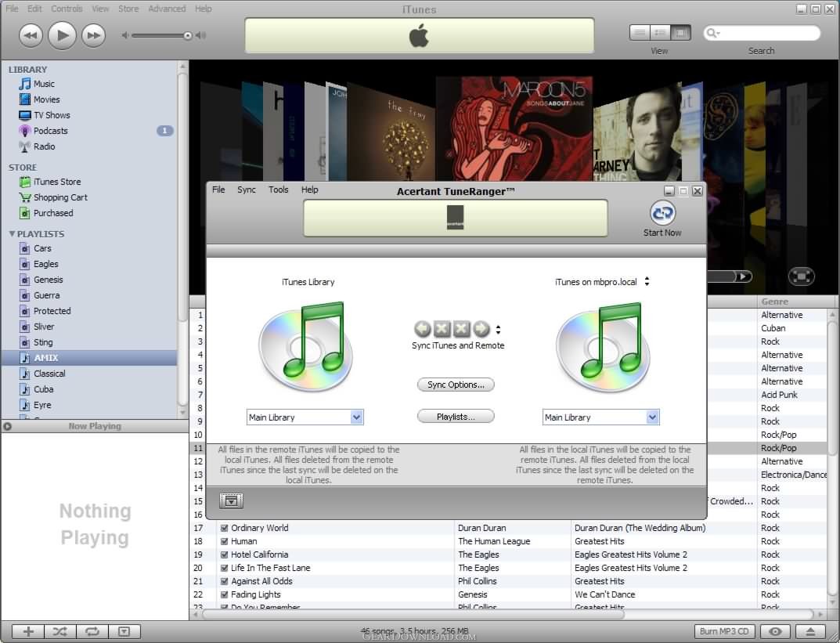The image size is (840, 643).
Task: Click the add playlist plus button
Action: (x=28, y=632)
